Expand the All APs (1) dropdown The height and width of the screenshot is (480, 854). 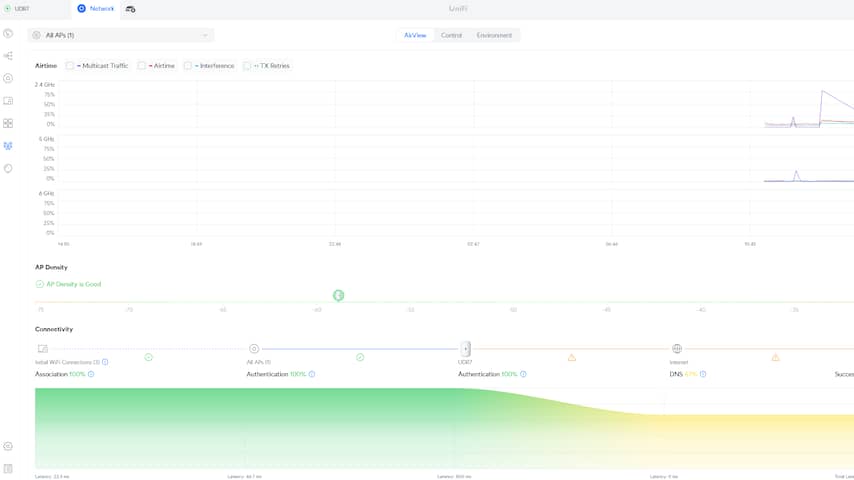120,35
